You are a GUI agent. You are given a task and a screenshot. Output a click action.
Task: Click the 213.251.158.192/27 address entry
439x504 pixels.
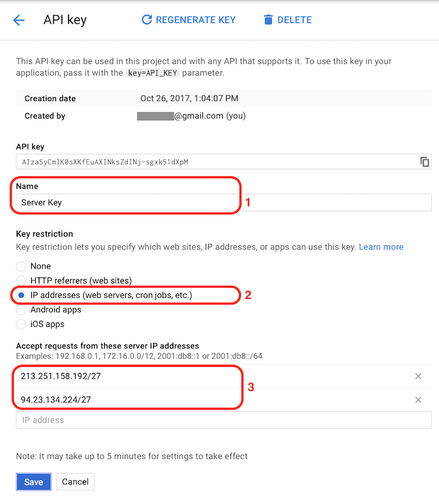[x=61, y=376]
